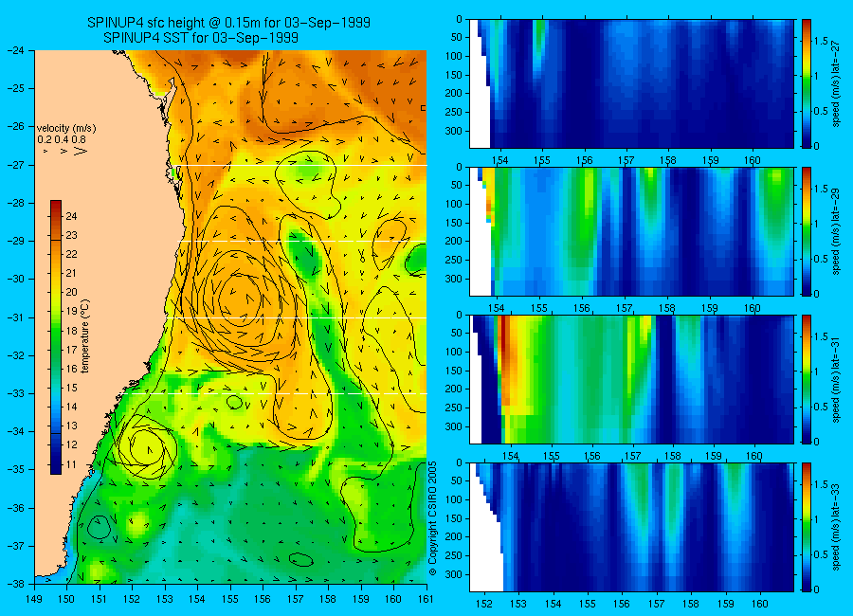Click the '1.5' tick on the lat=-27 speed scale
Image resolution: width=853 pixels, height=616 pixels.
821,41
